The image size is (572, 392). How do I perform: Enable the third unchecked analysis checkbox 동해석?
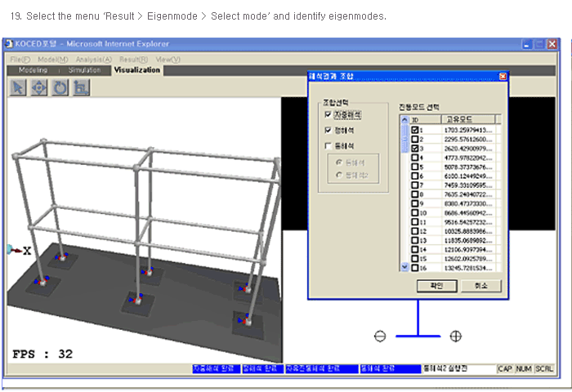[x=328, y=145]
